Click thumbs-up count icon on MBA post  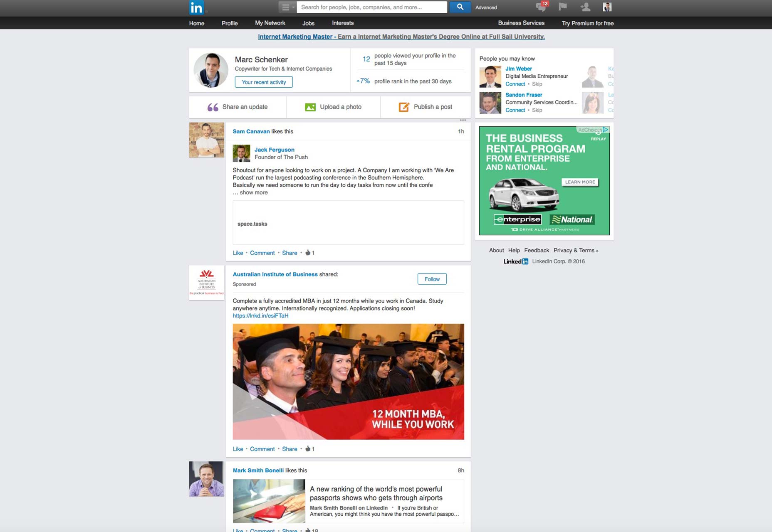(308, 448)
